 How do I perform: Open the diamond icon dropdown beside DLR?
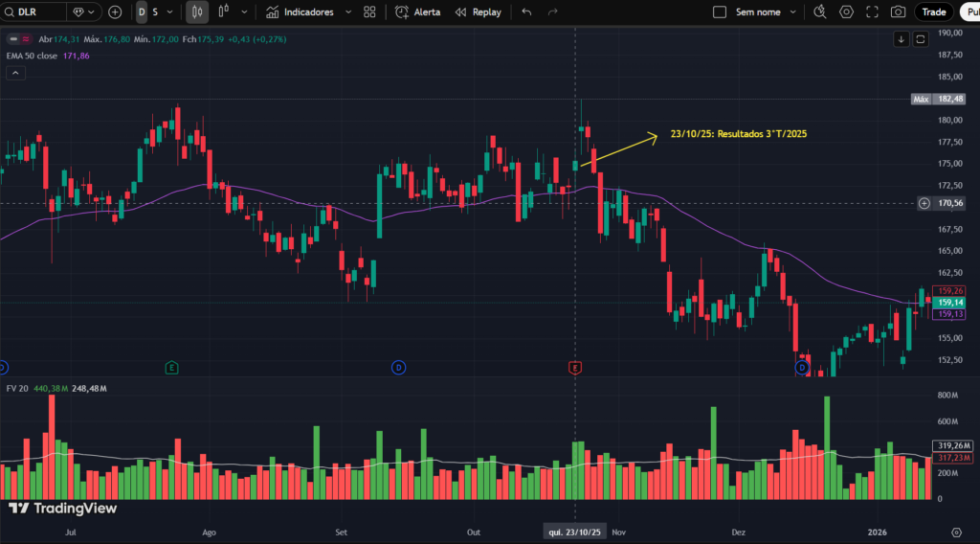pos(84,11)
